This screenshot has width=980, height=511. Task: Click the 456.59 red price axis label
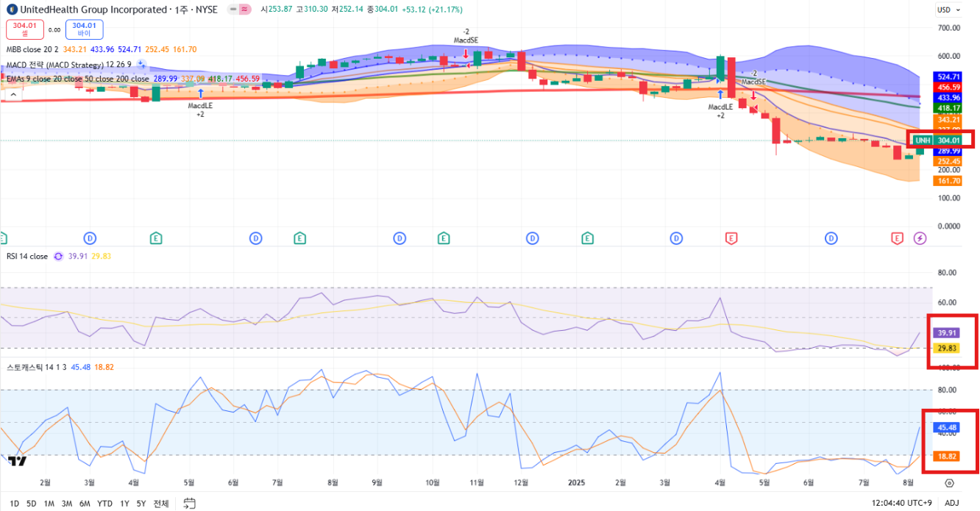(947, 87)
